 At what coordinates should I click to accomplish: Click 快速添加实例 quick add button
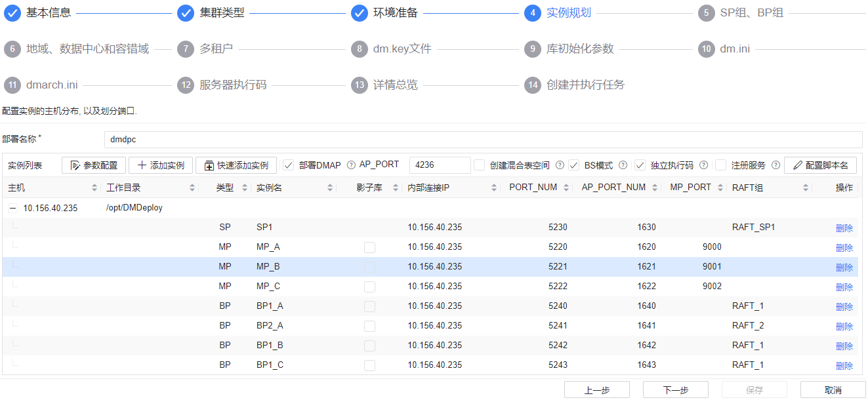[236, 165]
